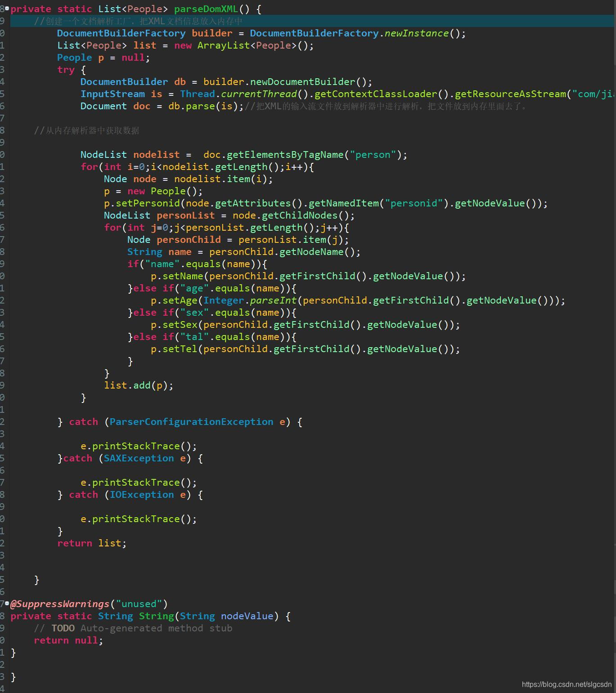616x693 pixels.
Task: Click ParserConfigurationException in the catch clause
Action: 191,422
